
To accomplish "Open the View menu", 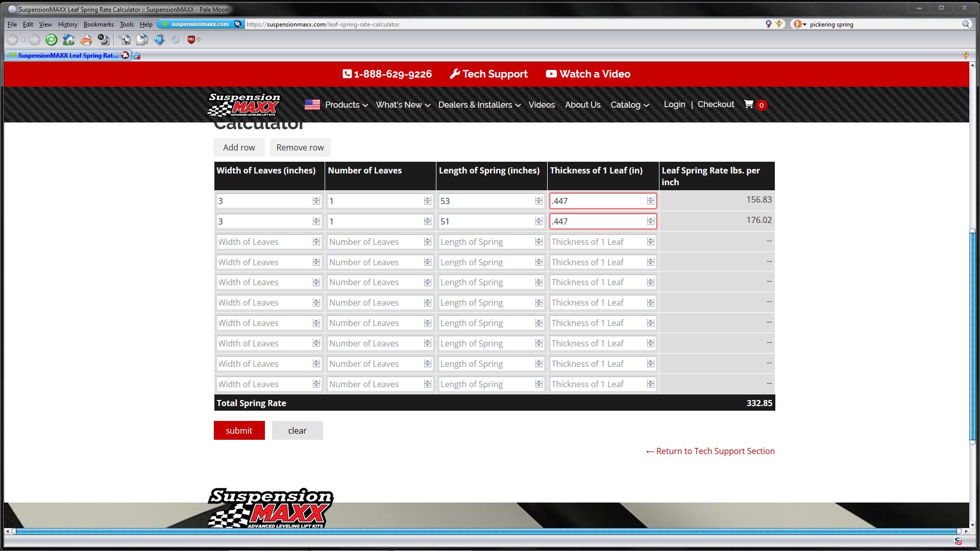I will [45, 24].
